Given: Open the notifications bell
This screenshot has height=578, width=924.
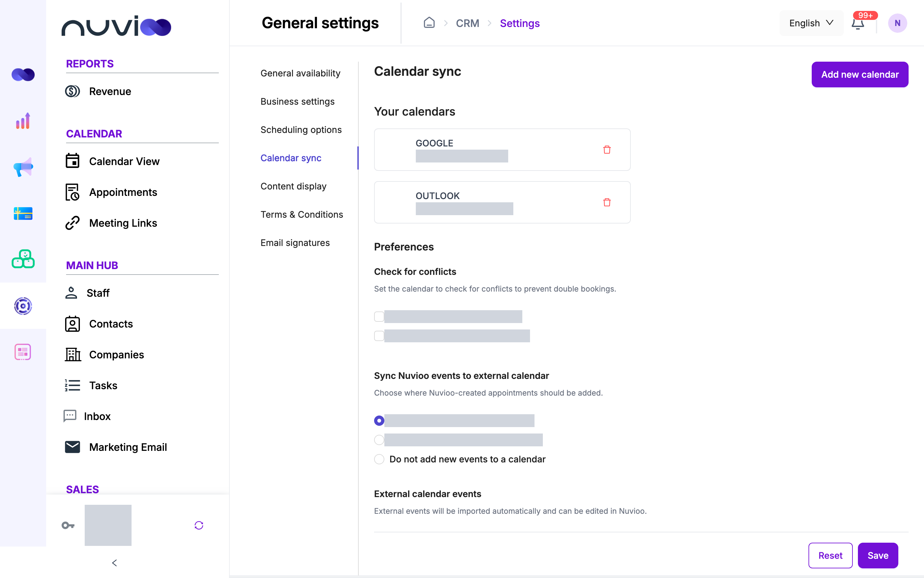Looking at the screenshot, I should point(858,23).
